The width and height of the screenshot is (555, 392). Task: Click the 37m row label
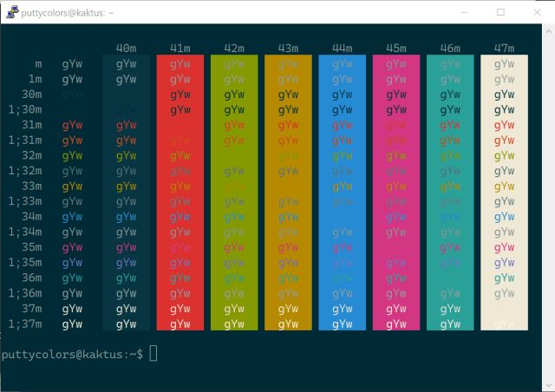31,308
